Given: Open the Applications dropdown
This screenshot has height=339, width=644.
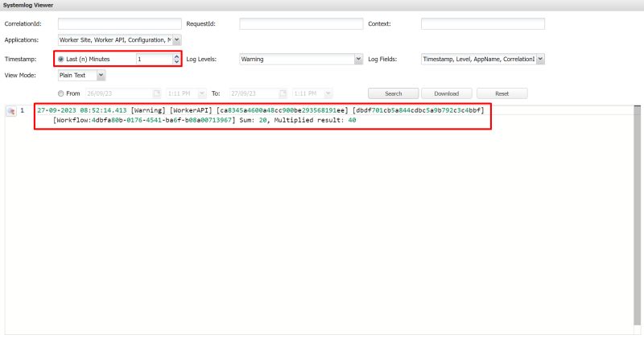Looking at the screenshot, I should pyautogui.click(x=176, y=39).
